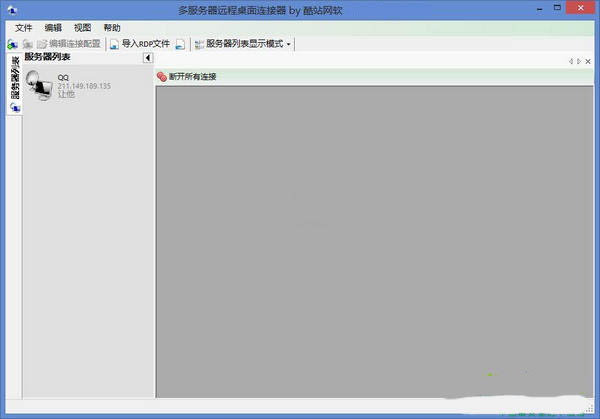This screenshot has width=600, height=419.
Task: Open the 服务器列表显示模式 dropdown
Action: point(243,44)
